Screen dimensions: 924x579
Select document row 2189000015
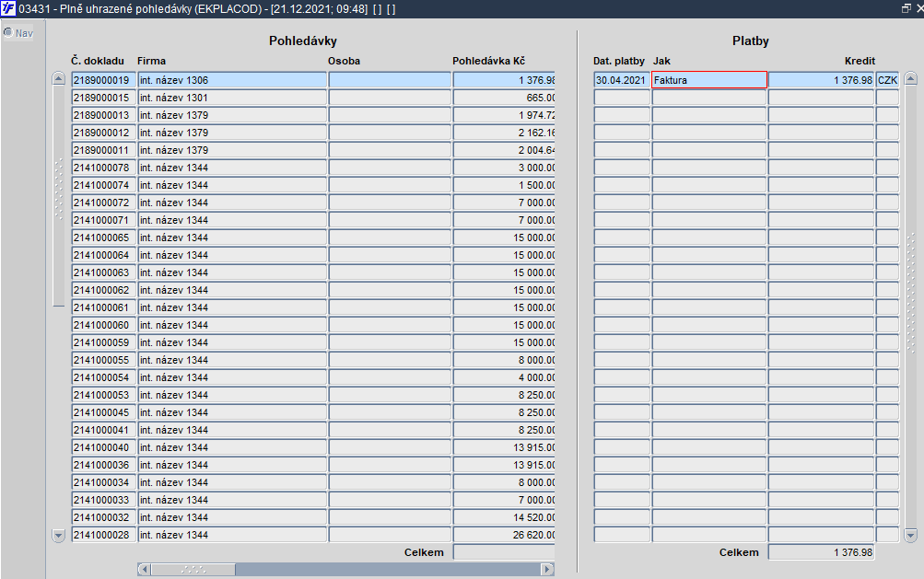point(104,98)
